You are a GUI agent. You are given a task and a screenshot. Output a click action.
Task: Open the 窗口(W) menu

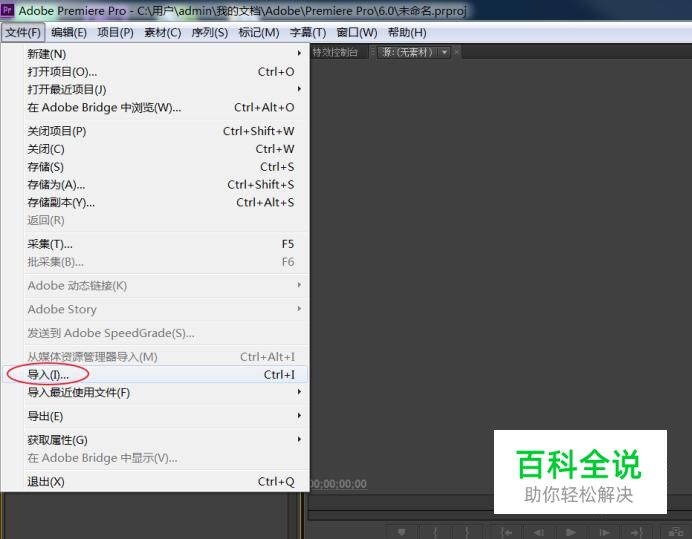[357, 33]
